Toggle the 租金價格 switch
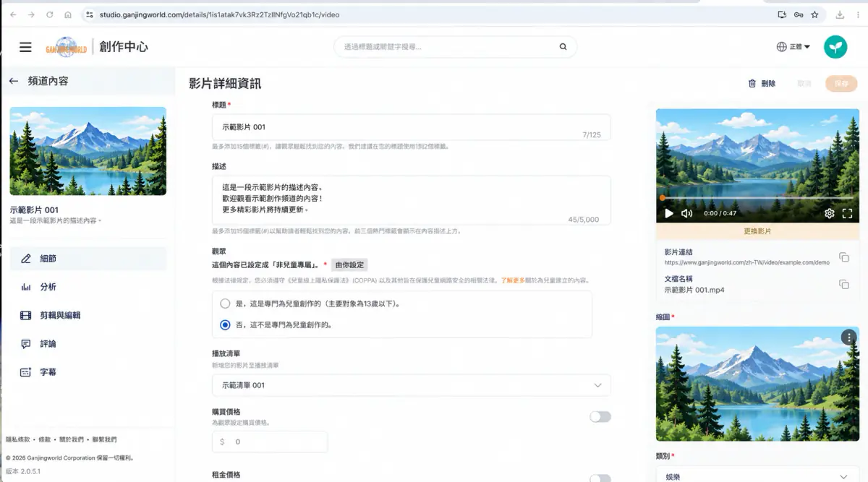Screen dimensions: 868x482 point(600,478)
